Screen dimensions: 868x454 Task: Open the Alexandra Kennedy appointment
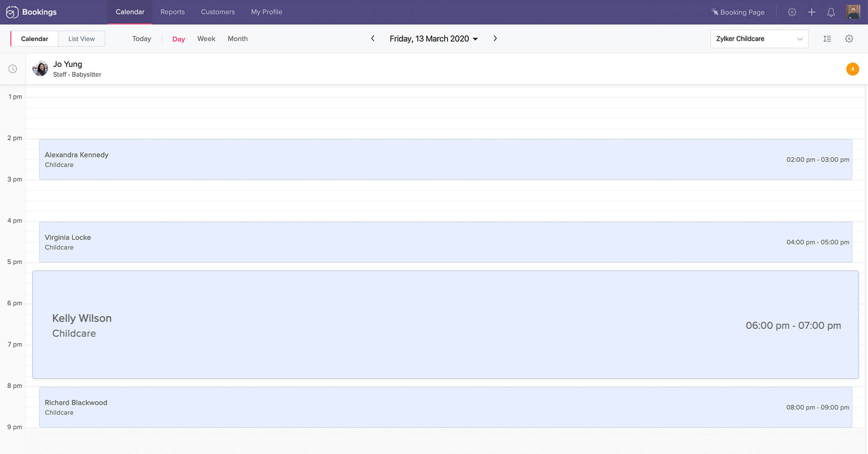(445, 159)
